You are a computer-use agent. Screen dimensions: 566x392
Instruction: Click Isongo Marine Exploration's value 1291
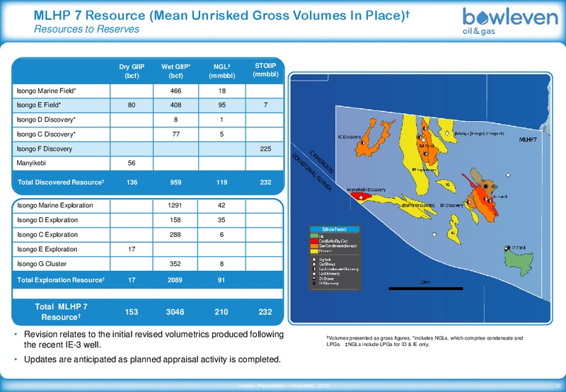175,205
